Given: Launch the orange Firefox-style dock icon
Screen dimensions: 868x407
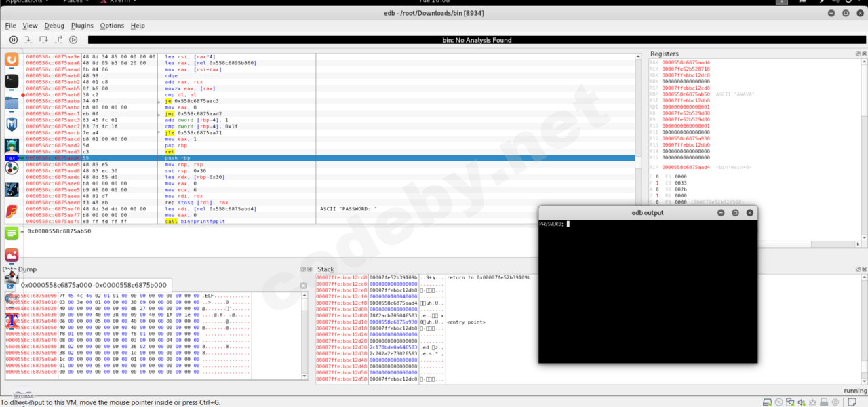Looking at the screenshot, I should (x=12, y=60).
